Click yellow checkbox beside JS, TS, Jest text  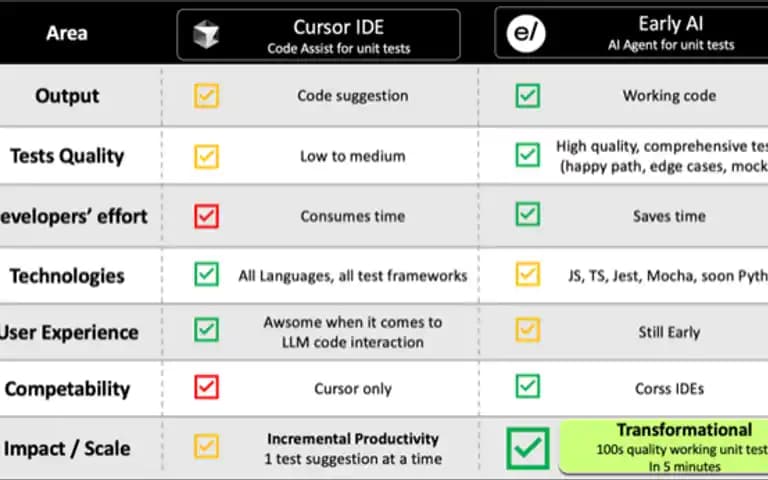pyautogui.click(x=528, y=274)
